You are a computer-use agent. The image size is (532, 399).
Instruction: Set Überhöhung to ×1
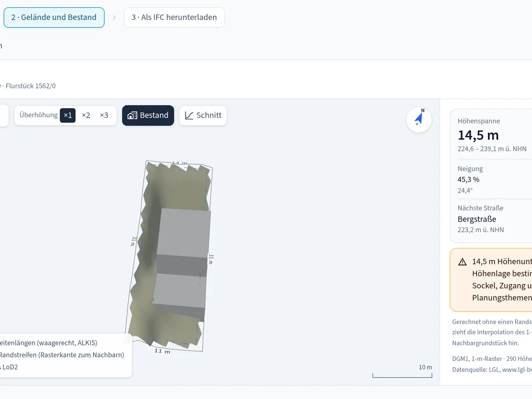tap(68, 115)
